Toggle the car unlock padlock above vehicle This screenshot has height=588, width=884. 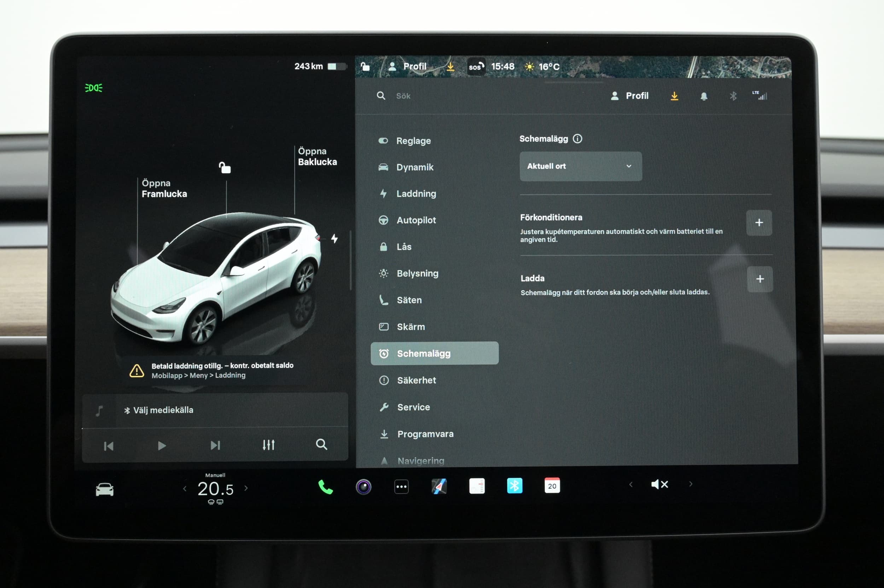pos(225,167)
